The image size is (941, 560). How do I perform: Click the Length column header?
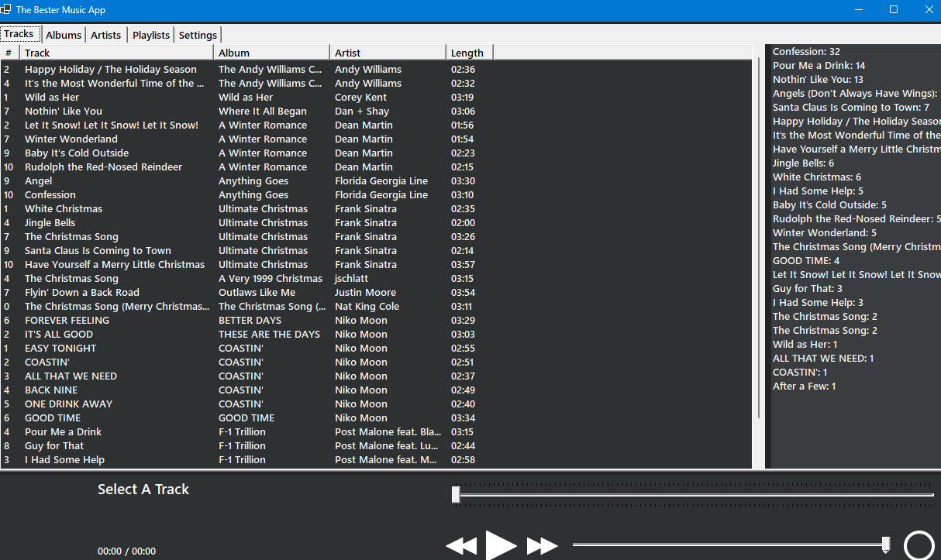(x=469, y=53)
